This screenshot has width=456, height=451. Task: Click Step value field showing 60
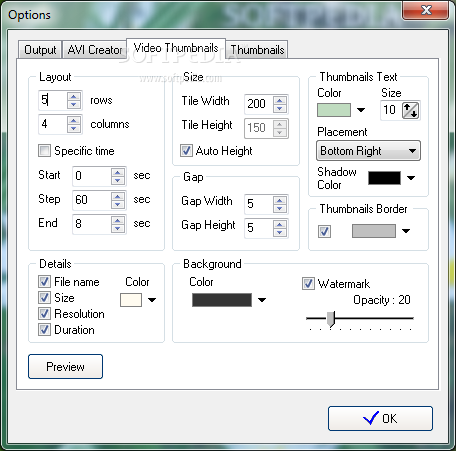[x=92, y=200]
